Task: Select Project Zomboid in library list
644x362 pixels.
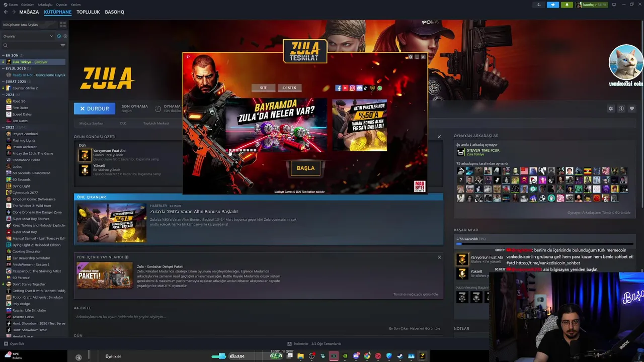Action: [25, 134]
